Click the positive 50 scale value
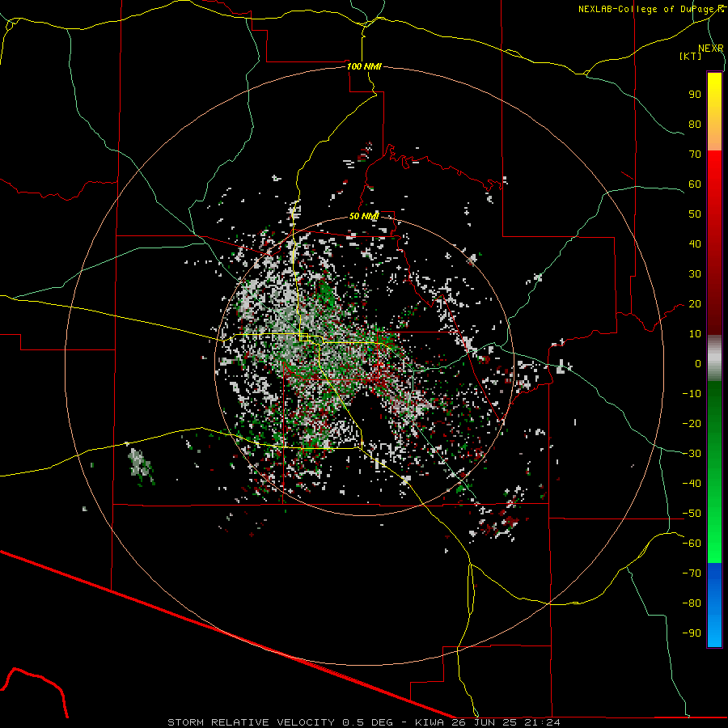The width and height of the screenshot is (728, 728). point(695,214)
